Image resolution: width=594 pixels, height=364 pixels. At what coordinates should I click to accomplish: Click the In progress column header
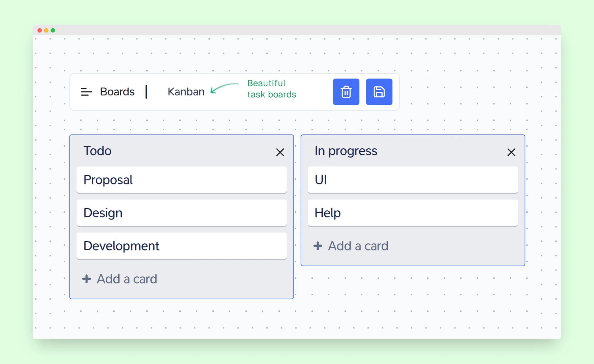(x=346, y=151)
